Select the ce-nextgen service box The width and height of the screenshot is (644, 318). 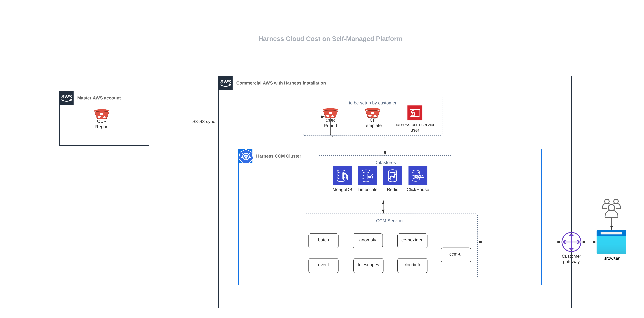click(412, 240)
